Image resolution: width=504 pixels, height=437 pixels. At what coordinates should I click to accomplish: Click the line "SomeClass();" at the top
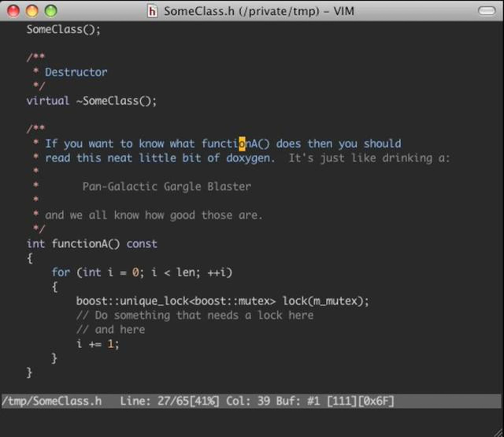[x=63, y=30]
